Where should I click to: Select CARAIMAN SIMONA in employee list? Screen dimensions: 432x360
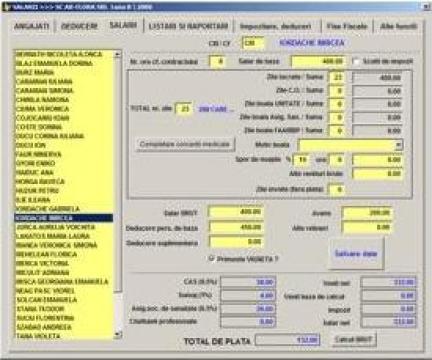pos(64,91)
